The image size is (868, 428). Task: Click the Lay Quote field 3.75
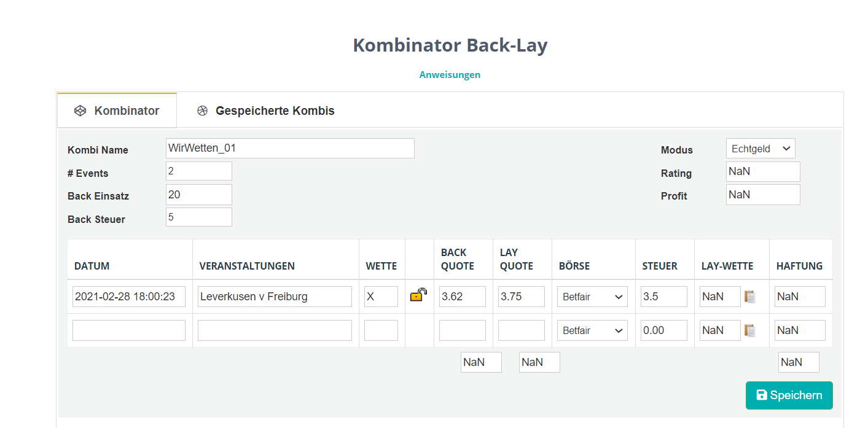pyautogui.click(x=521, y=297)
